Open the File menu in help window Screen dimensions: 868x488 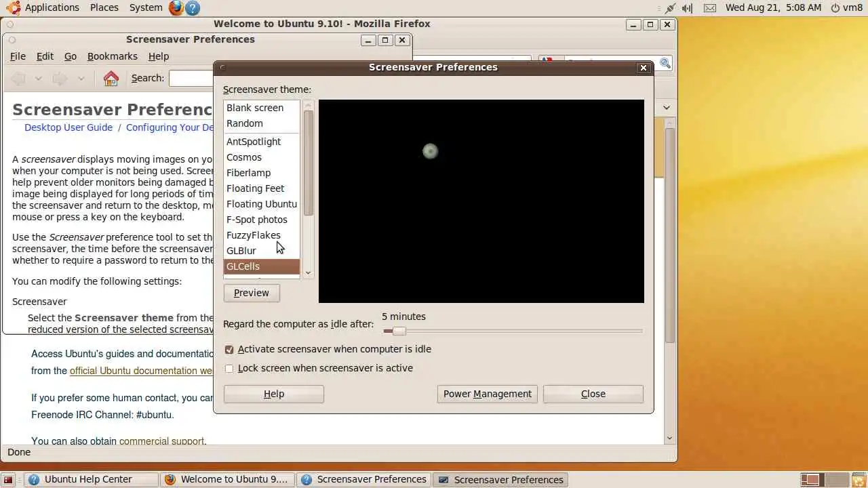(x=18, y=56)
